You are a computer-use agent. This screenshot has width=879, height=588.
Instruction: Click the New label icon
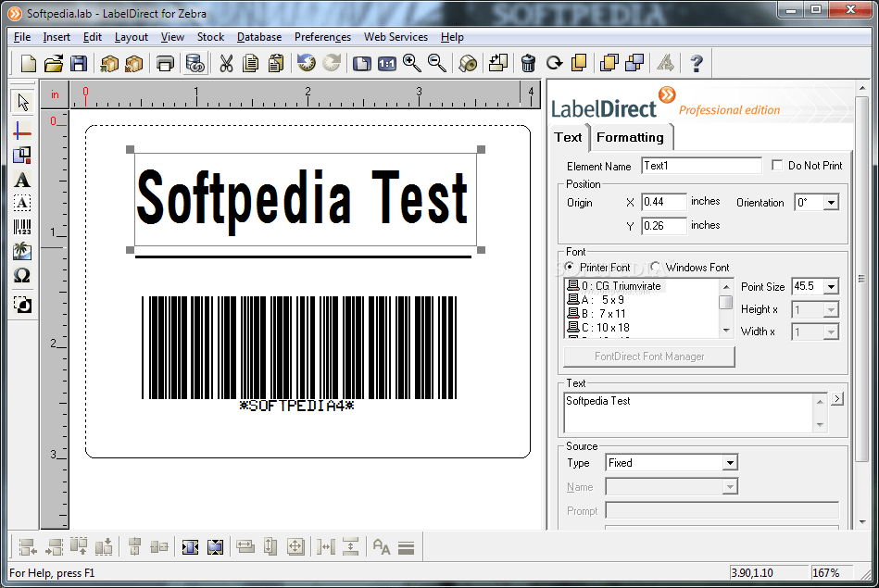point(28,63)
